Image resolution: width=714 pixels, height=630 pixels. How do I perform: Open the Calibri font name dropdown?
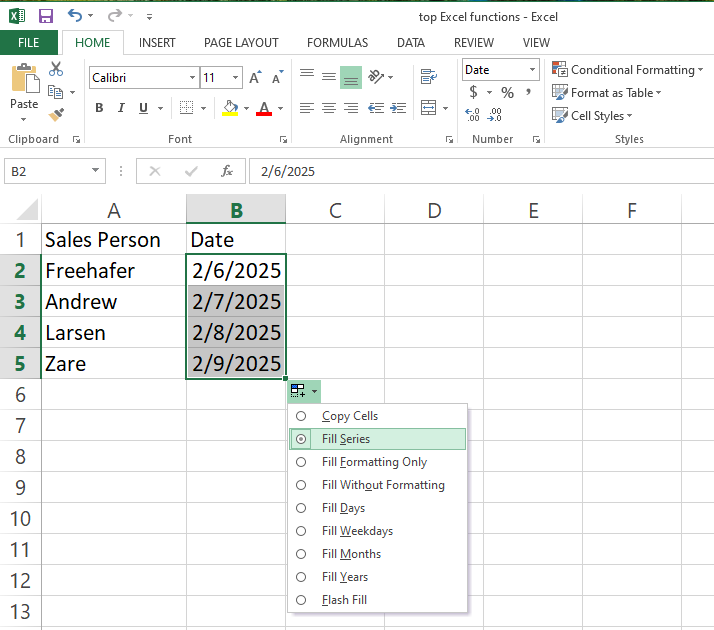click(x=193, y=78)
